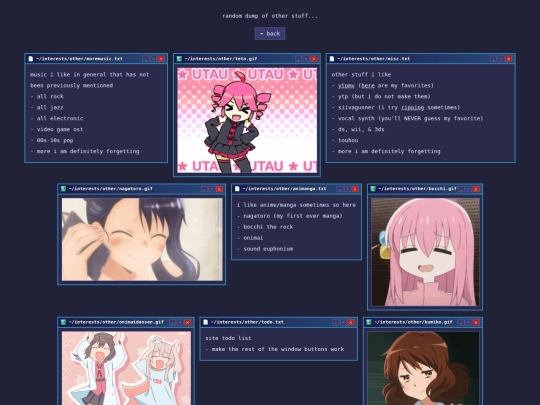The width and height of the screenshot is (540, 405).
Task: Close the teto.gif window
Action: point(314,59)
